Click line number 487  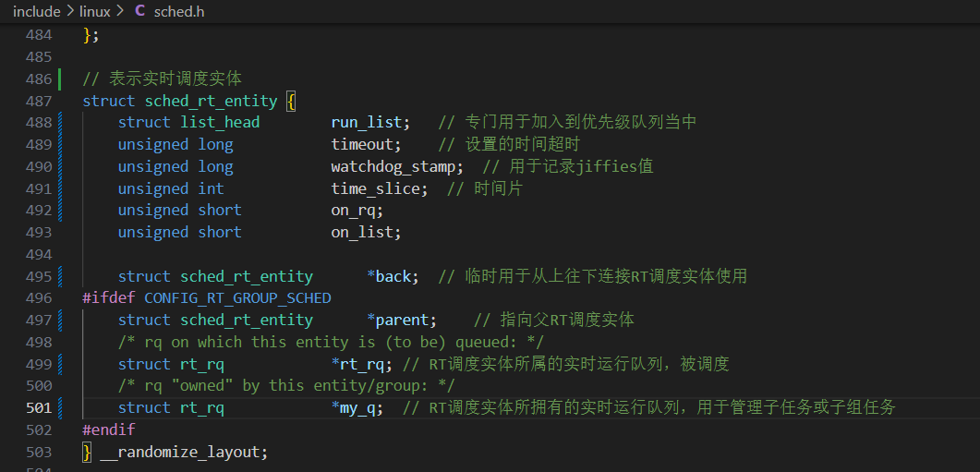(x=39, y=101)
